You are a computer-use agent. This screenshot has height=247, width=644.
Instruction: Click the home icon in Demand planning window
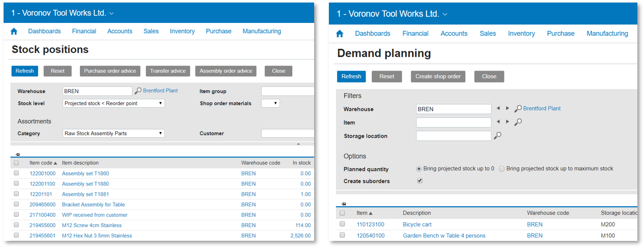[340, 34]
